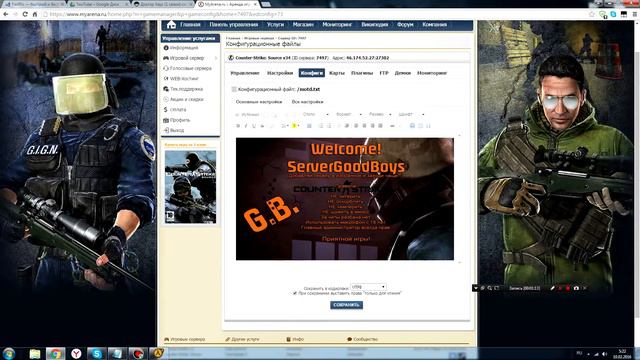Open the yellow background color picker
The height and width of the screenshot is (360, 640).
[x=295, y=126]
